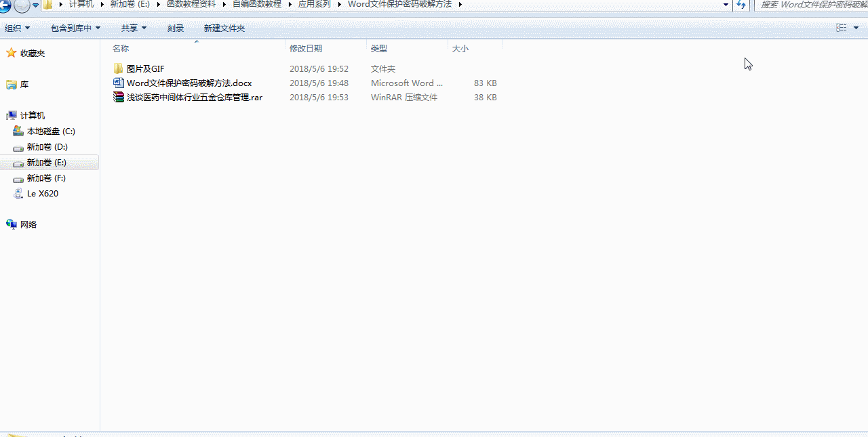
Task: Click the 新加卷 (E:) drive icon
Action: tap(18, 163)
